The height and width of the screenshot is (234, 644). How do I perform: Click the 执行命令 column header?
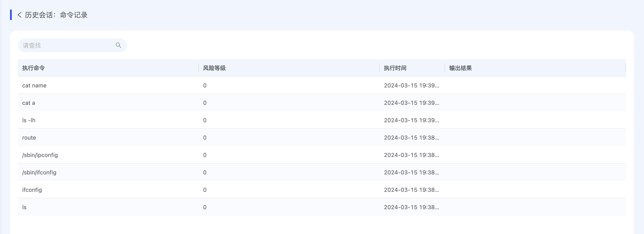click(x=34, y=68)
